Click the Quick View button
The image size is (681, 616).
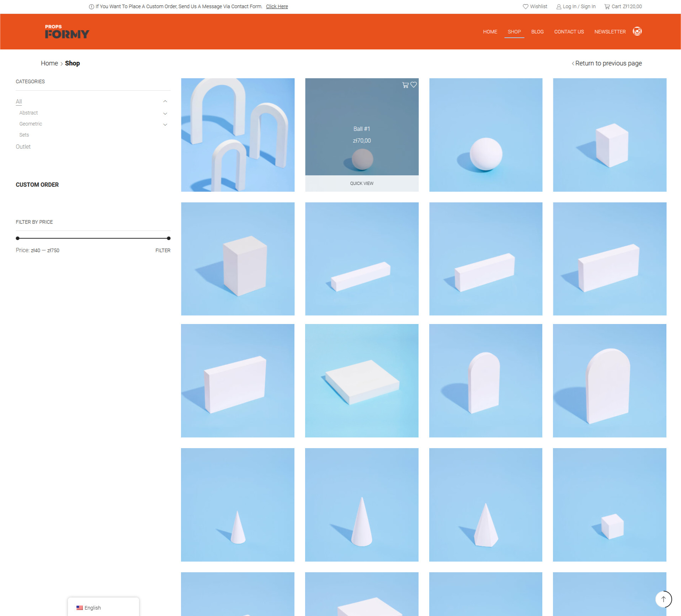pyautogui.click(x=361, y=184)
